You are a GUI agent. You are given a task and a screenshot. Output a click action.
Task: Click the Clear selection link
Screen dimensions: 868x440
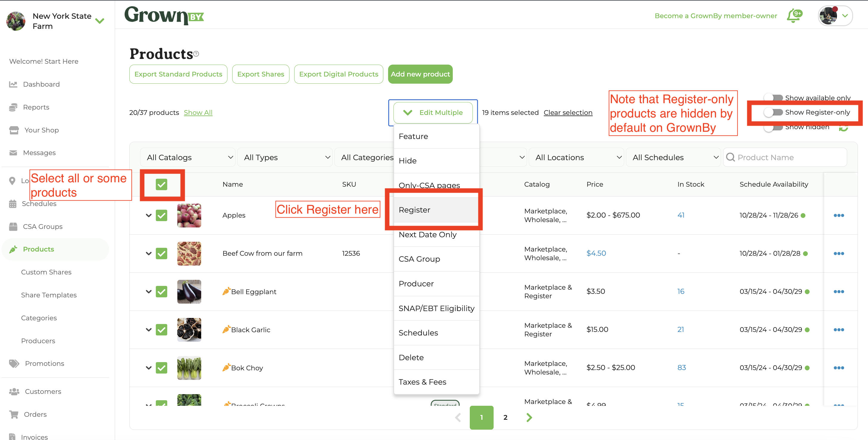568,113
